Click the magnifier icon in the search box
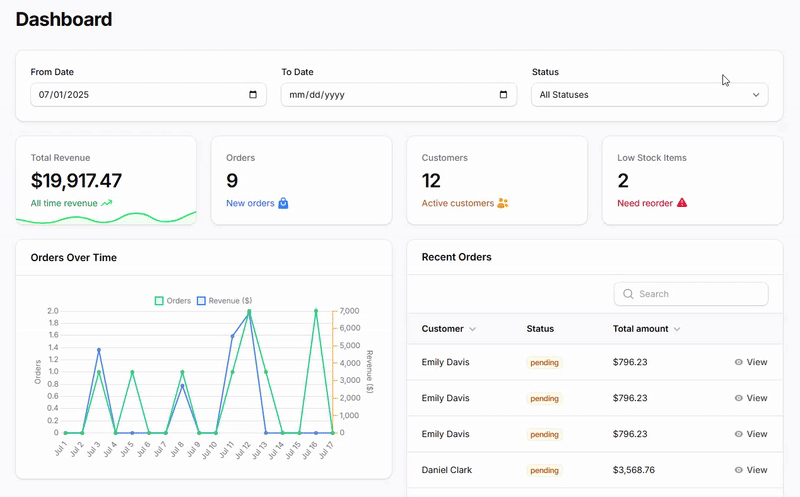800x497 pixels. click(x=628, y=294)
